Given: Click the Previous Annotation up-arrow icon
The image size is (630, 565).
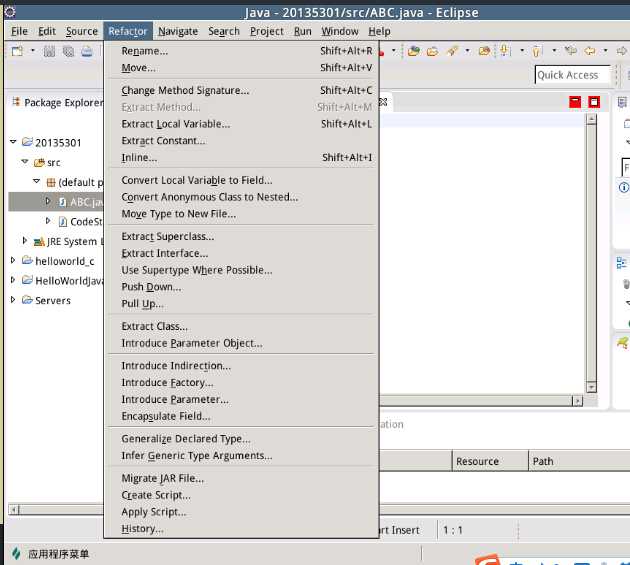Looking at the screenshot, I should (x=536, y=51).
